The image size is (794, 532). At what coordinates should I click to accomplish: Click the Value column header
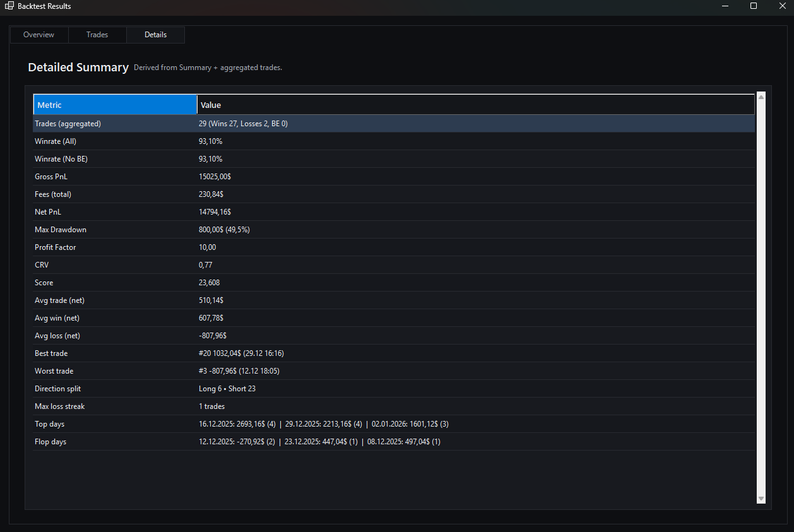pos(475,105)
